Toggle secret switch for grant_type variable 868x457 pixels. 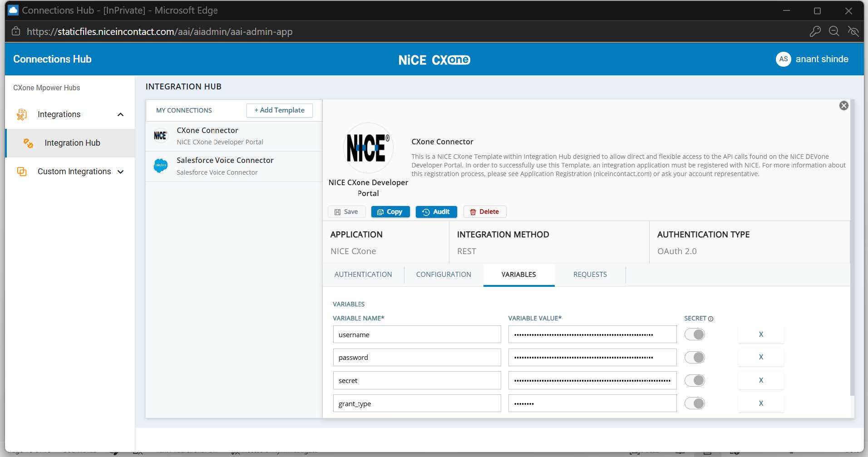pos(695,403)
